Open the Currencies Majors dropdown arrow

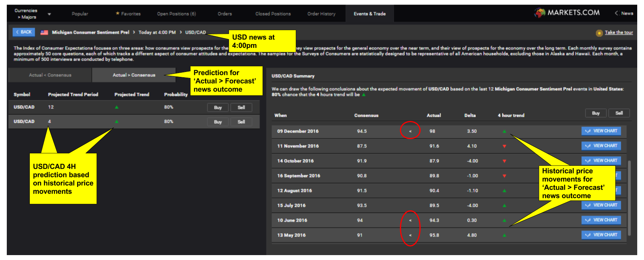[x=49, y=14]
